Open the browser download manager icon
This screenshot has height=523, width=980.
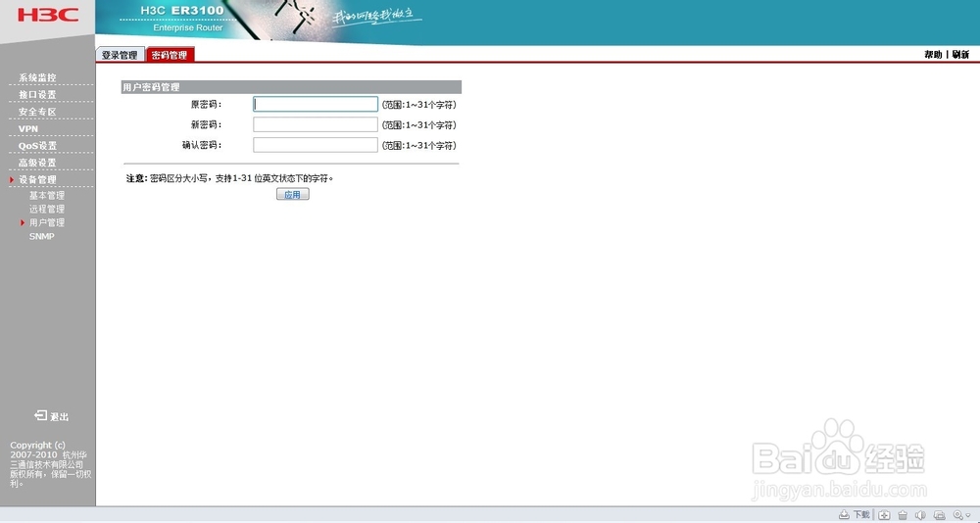point(844,515)
